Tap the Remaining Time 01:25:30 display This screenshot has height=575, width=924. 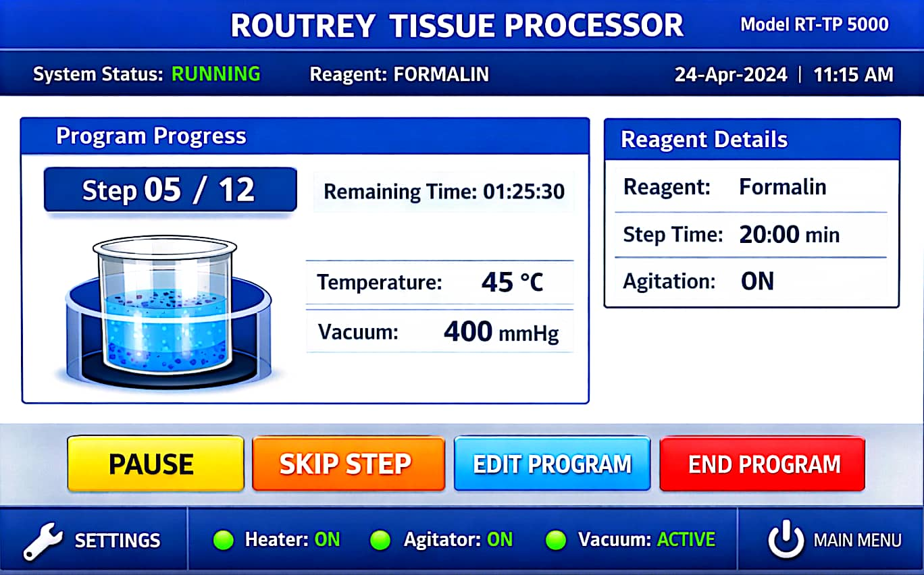[444, 192]
